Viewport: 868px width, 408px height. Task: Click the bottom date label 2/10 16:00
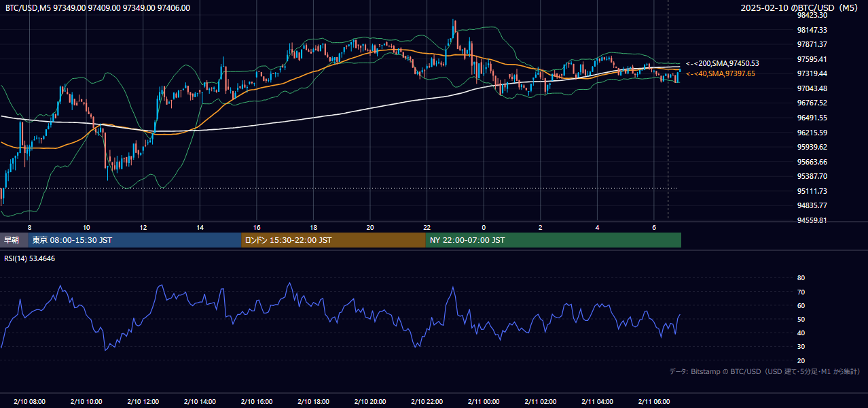tap(257, 402)
